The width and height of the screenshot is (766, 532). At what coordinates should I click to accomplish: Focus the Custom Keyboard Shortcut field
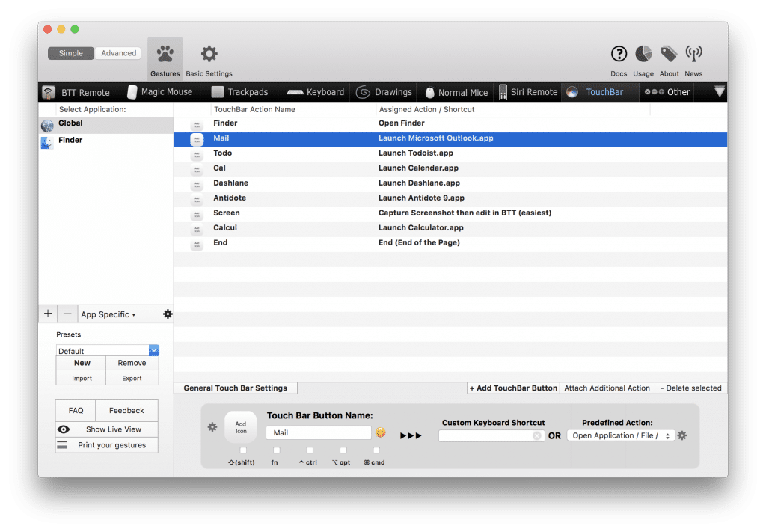(x=491, y=435)
